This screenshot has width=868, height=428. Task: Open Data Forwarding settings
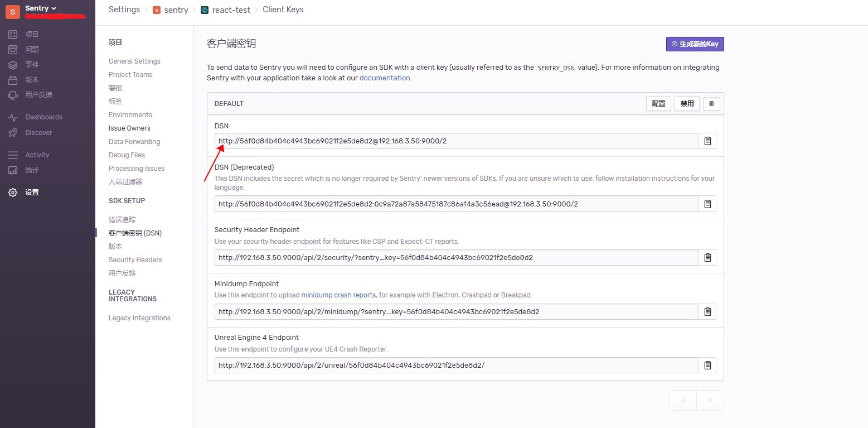[x=134, y=142]
